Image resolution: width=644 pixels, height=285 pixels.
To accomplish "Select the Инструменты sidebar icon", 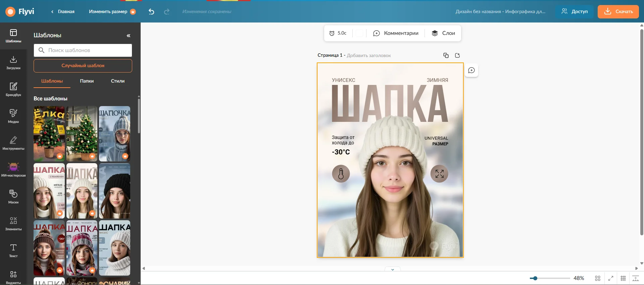I will click(x=13, y=143).
